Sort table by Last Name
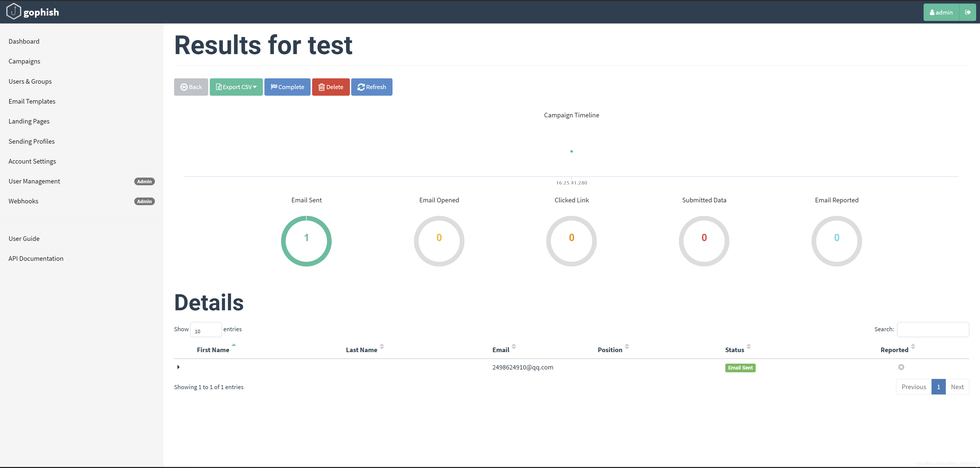This screenshot has height=468, width=980. (x=361, y=350)
